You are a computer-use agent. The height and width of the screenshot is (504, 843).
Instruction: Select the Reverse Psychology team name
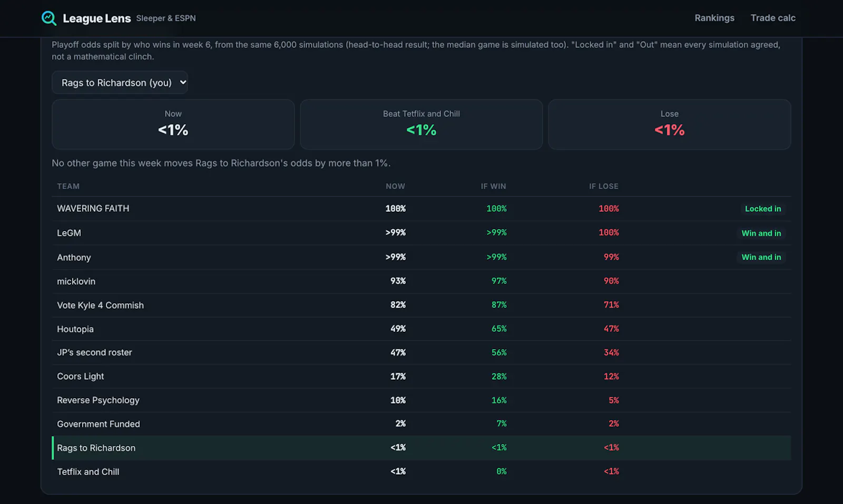(x=98, y=400)
